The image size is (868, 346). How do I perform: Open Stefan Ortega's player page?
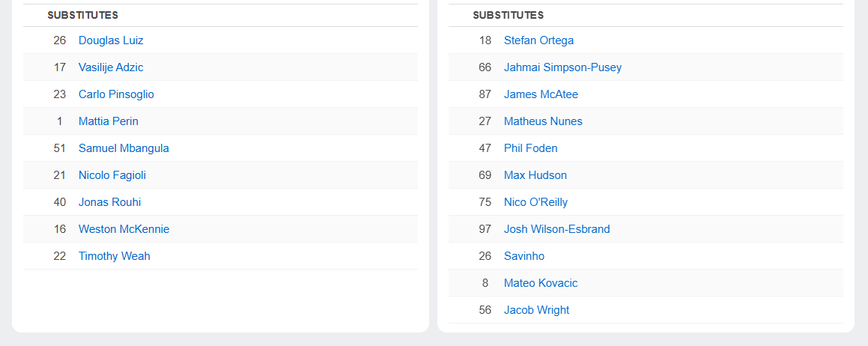pos(538,40)
